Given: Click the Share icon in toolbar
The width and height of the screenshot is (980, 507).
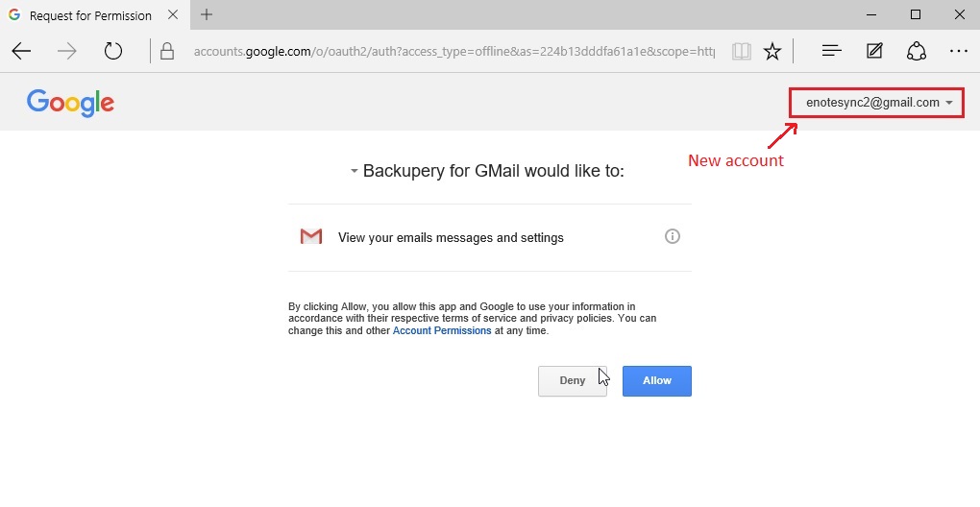Looking at the screenshot, I should (x=917, y=51).
